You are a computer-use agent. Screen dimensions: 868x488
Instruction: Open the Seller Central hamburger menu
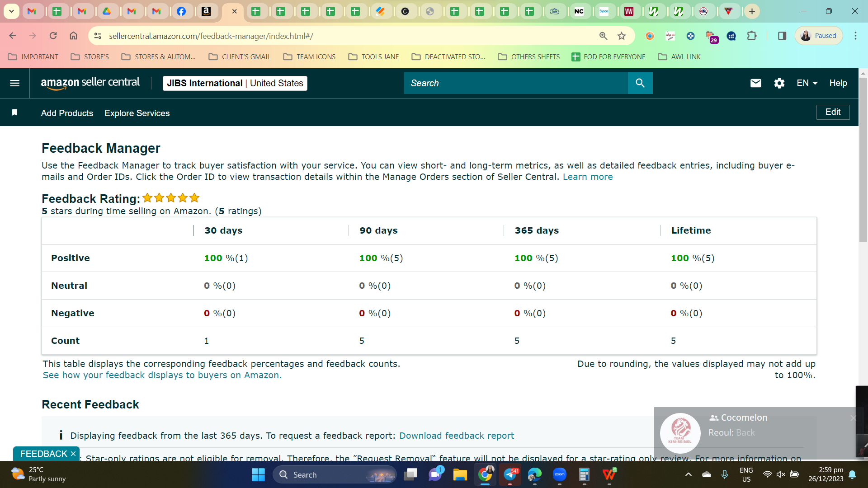(14, 83)
